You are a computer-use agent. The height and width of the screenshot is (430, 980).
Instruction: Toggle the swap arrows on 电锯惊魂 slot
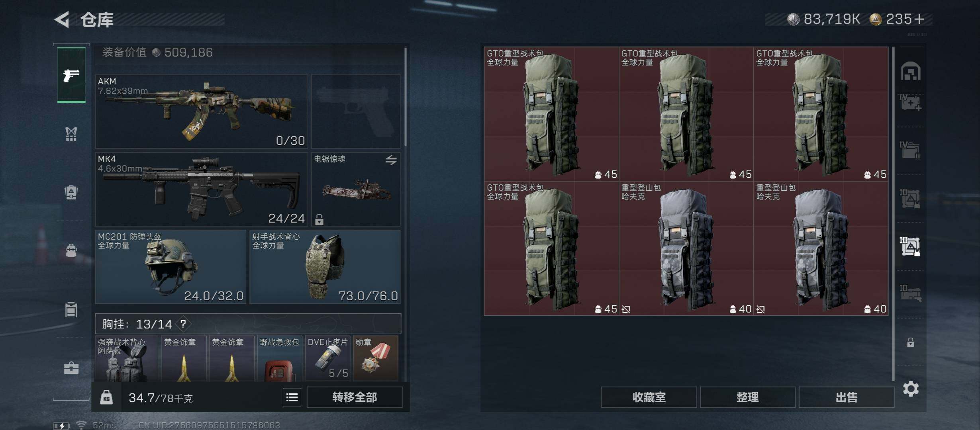(x=391, y=160)
